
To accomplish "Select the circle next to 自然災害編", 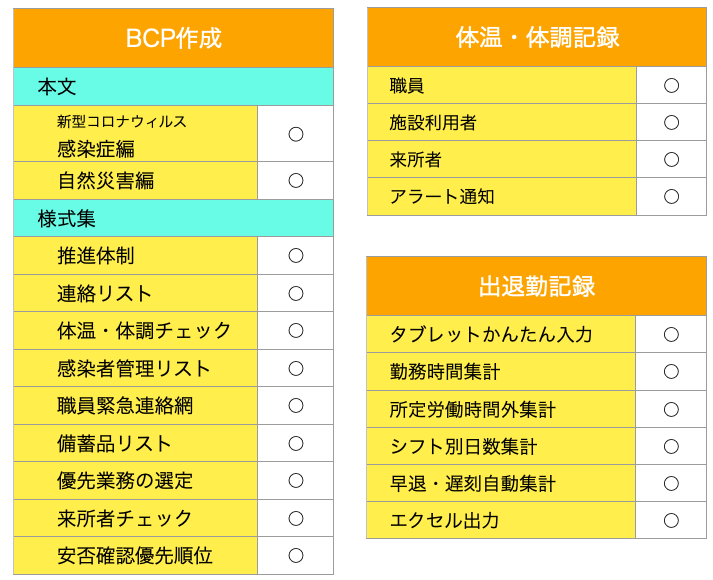I will point(296,181).
